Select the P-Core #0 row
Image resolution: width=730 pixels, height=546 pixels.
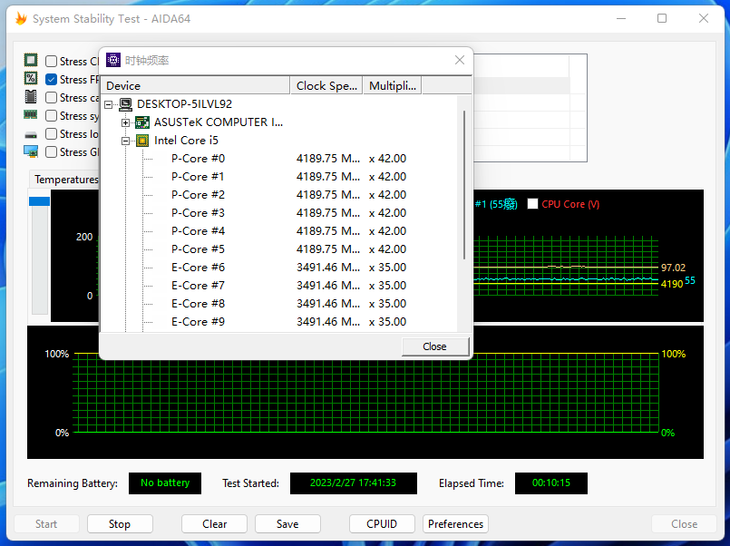click(278, 159)
